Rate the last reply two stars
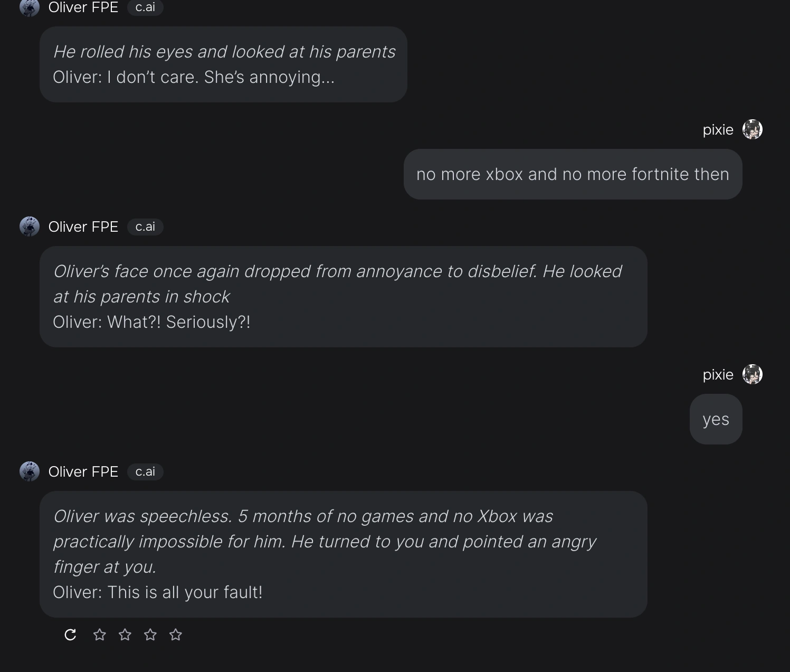The image size is (790, 672). click(x=125, y=635)
